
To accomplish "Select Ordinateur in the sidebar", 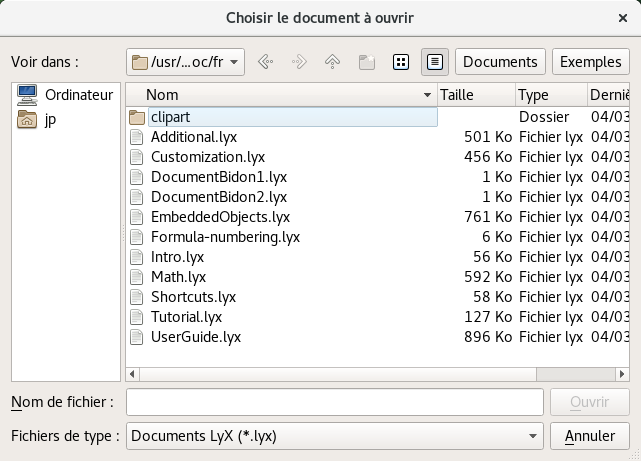I will (x=65, y=95).
